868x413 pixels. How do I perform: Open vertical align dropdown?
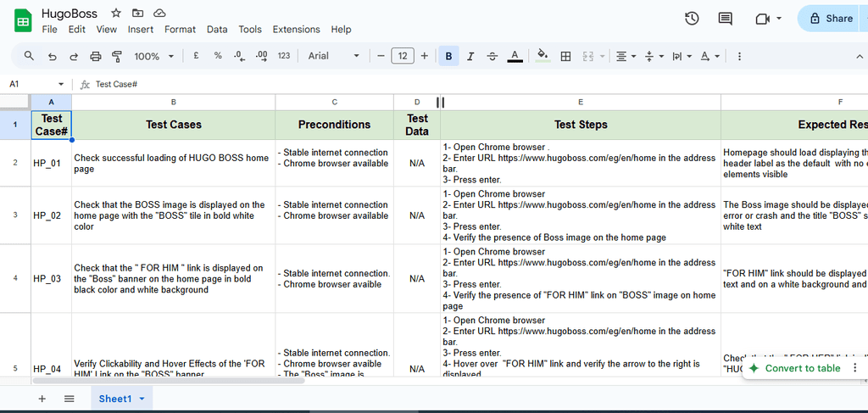[x=654, y=56]
